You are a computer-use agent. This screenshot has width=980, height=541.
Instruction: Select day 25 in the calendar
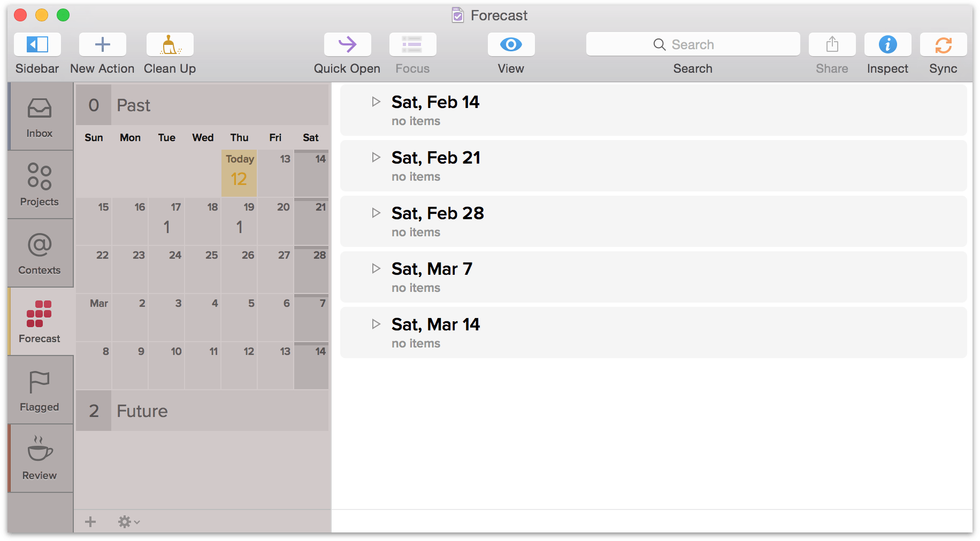coord(202,269)
